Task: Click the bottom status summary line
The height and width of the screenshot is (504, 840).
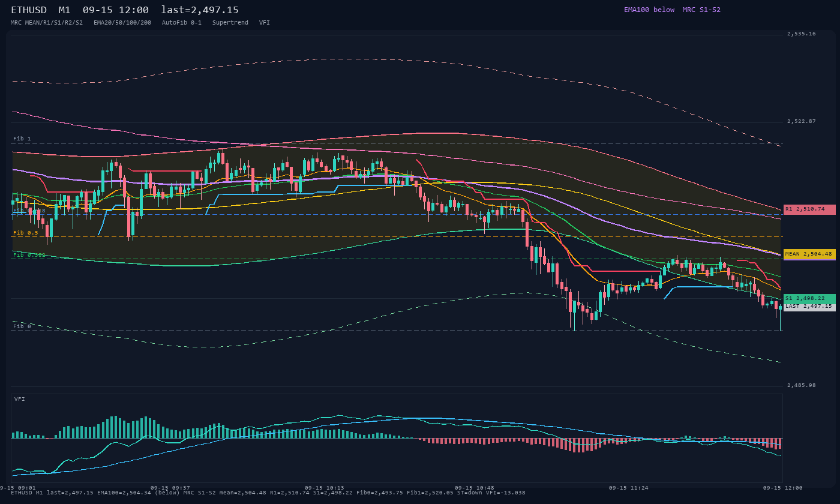Action: click(268, 493)
